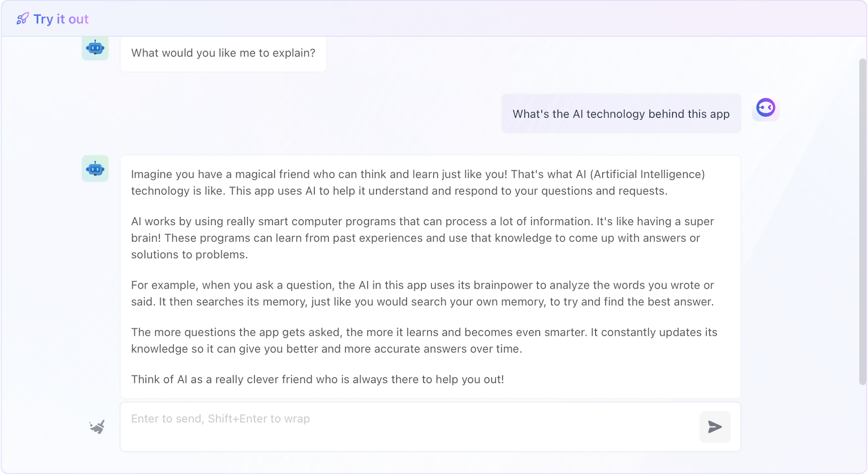Viewport: 868px width, 474px height.
Task: Click the bot avatar beside the long answer
Action: point(95,169)
